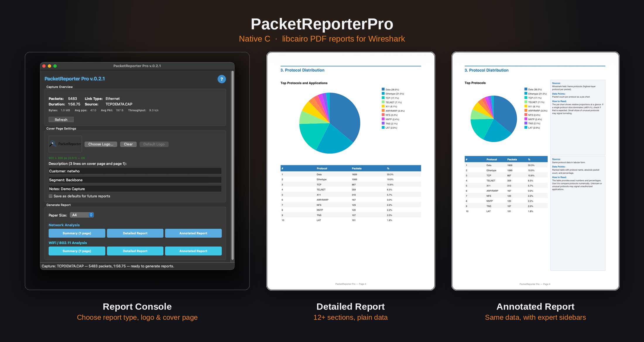Viewport: 644px width, 342px height.
Task: Click the 'WiFi / 802.11 Analysis' section label
Action: coord(68,243)
